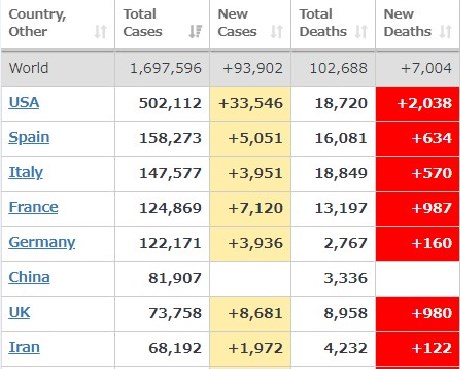Click UK new deaths cell +980

tap(417, 314)
